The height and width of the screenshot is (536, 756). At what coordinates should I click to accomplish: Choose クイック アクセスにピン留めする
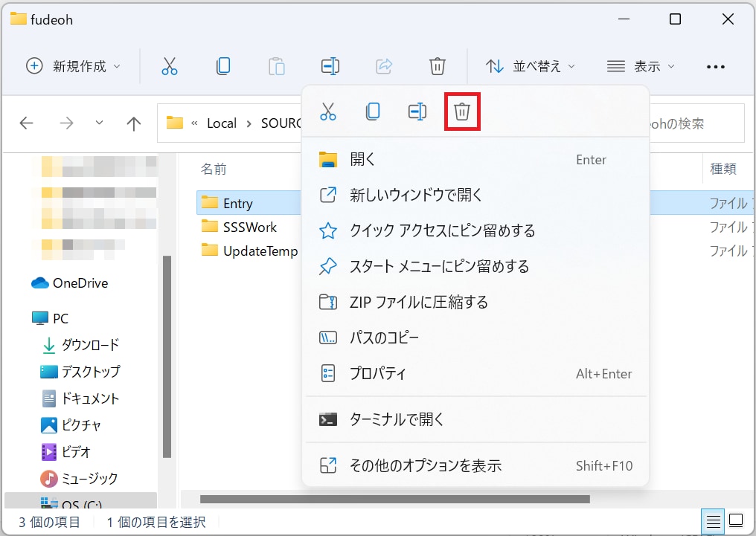tap(475, 230)
